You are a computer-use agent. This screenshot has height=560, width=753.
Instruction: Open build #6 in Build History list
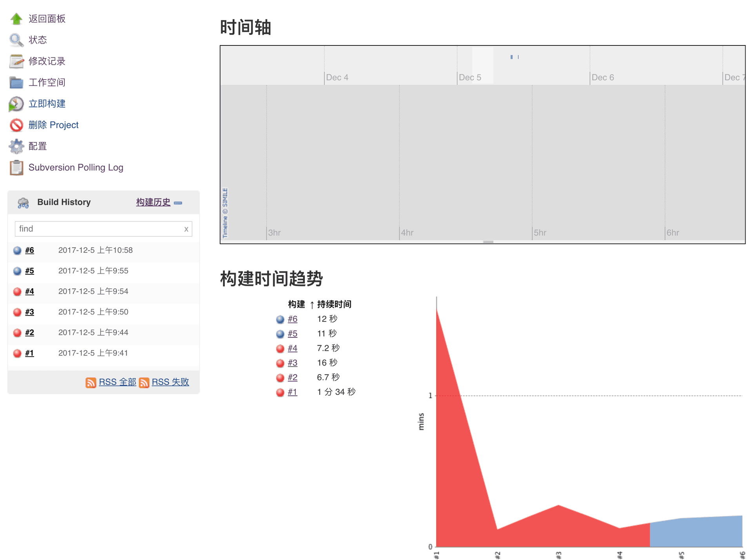point(29,250)
